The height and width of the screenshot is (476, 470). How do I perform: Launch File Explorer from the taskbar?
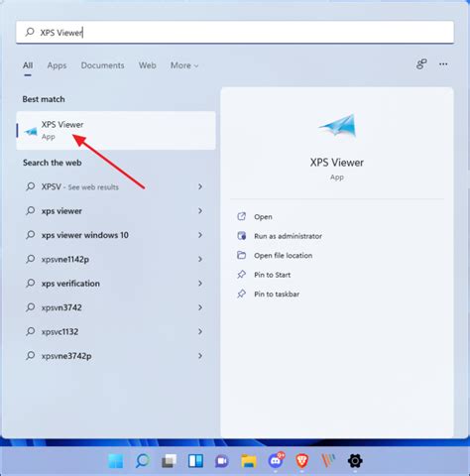click(x=249, y=460)
